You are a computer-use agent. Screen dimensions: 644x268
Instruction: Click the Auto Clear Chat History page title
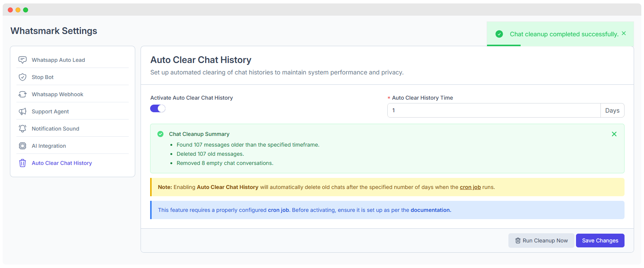[x=201, y=60]
